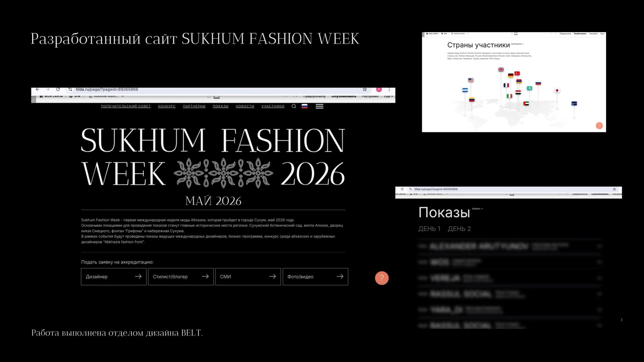Click the United Kingdom flag on the map

(501, 70)
